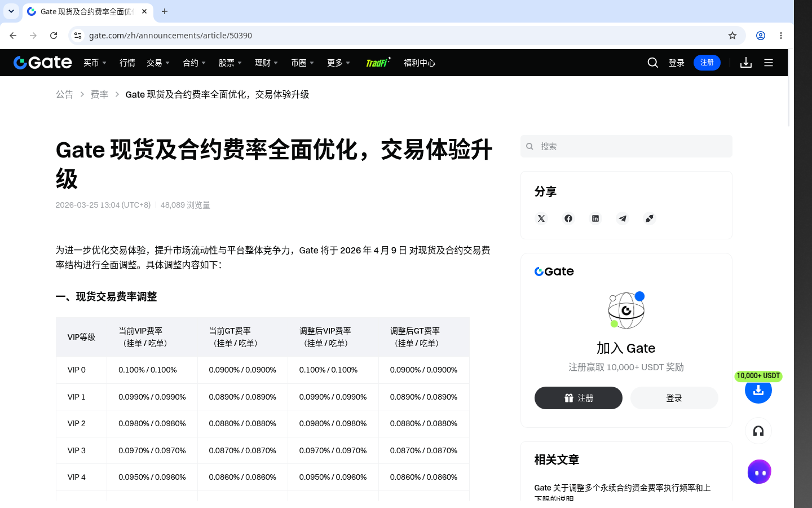View site information icon in address bar
Image resolution: width=812 pixels, height=508 pixels.
pos(78,36)
